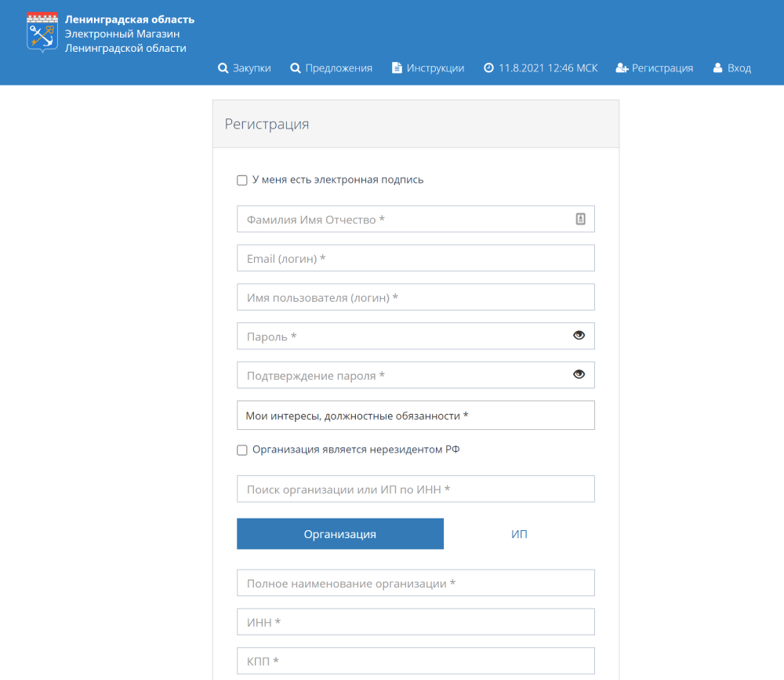The image size is (784, 680).
Task: Click the КПП input field
Action: [x=416, y=661]
